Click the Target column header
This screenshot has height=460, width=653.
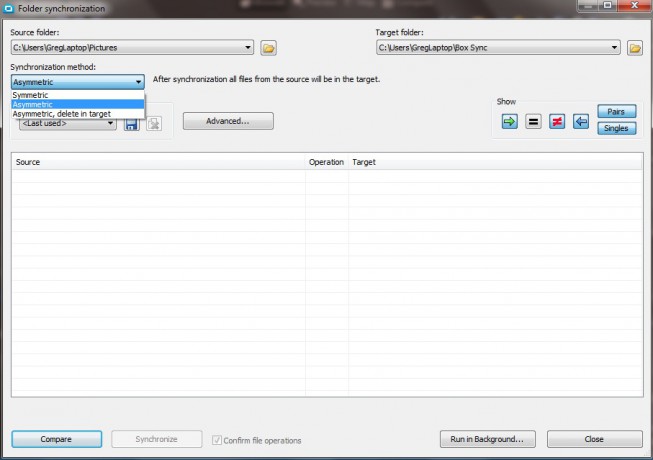coord(496,162)
